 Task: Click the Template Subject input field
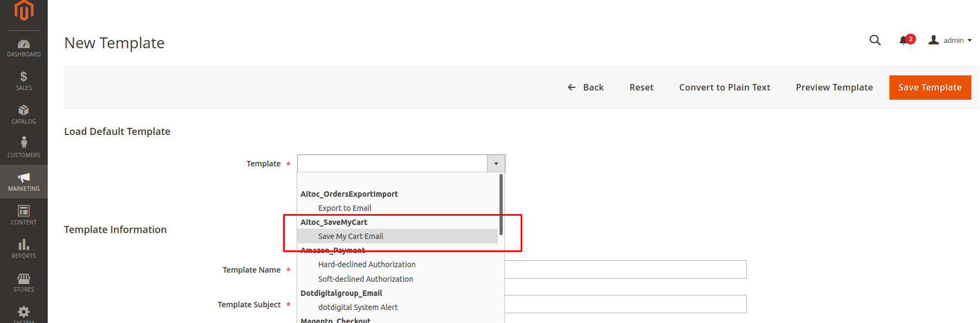pos(625,304)
